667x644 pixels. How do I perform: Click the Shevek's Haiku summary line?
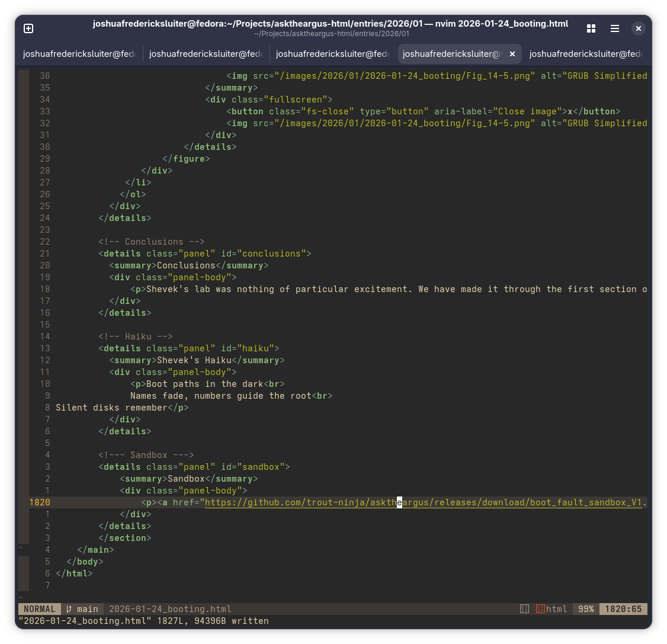197,360
